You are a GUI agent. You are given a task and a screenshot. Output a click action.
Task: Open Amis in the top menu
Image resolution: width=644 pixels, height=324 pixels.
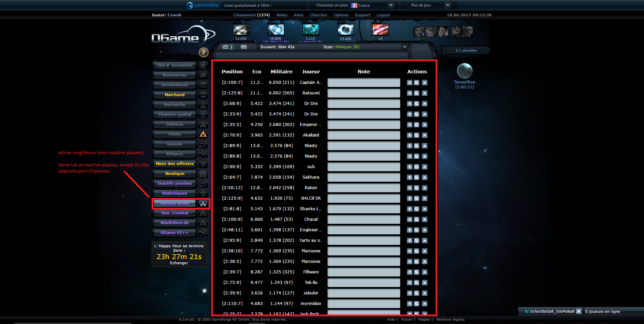point(298,15)
